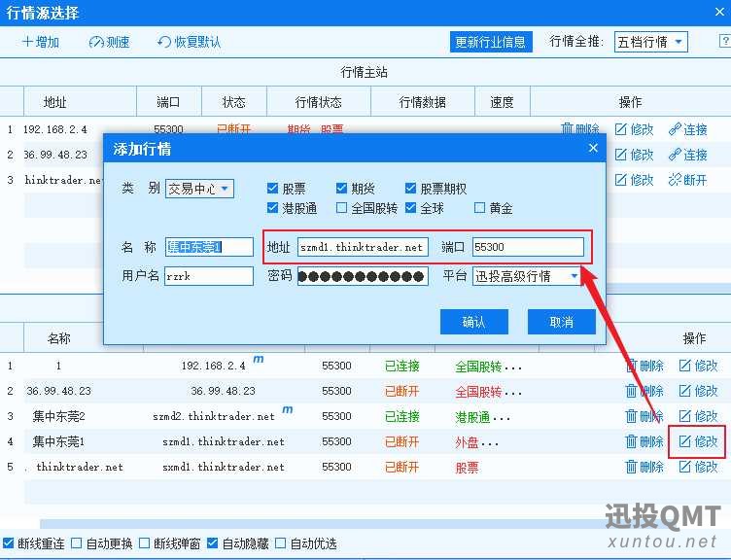Click the 取消 button
The image size is (731, 560).
pos(562,322)
